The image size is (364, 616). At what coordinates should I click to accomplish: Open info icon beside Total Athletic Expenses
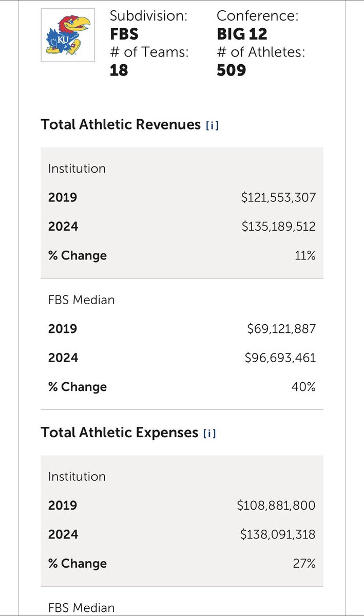point(209,433)
